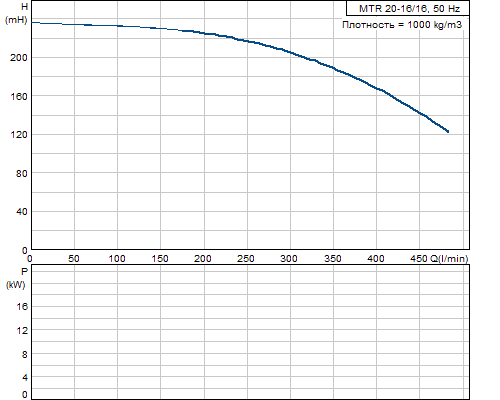Click the 160 value on the H axis
Viewport: 500px width, 400px height.
point(18,96)
